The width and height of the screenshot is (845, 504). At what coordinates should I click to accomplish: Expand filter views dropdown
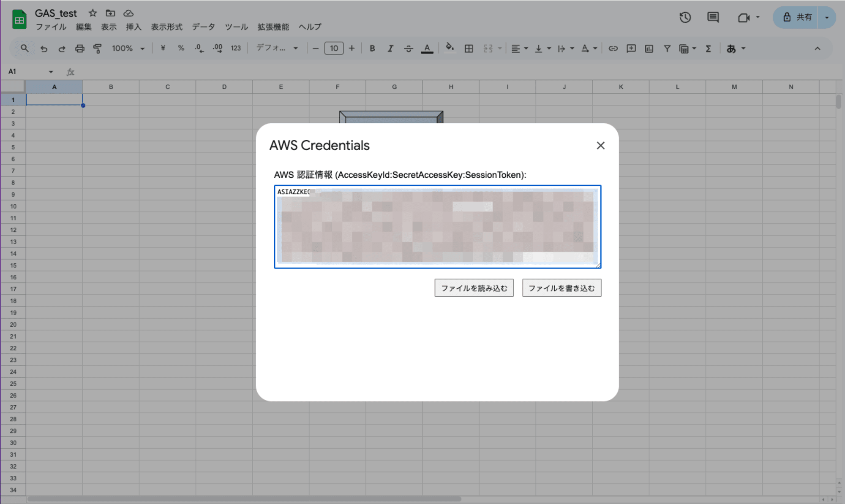[x=694, y=49]
